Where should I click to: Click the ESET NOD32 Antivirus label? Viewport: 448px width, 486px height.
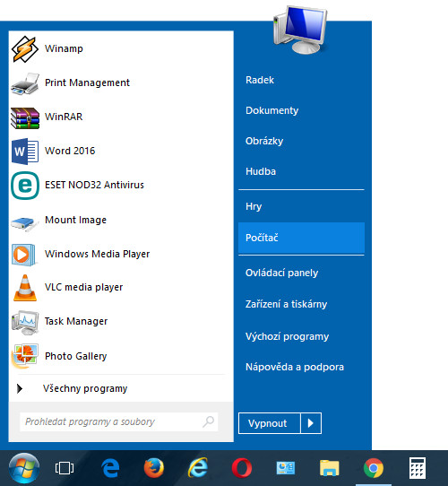[x=94, y=185]
